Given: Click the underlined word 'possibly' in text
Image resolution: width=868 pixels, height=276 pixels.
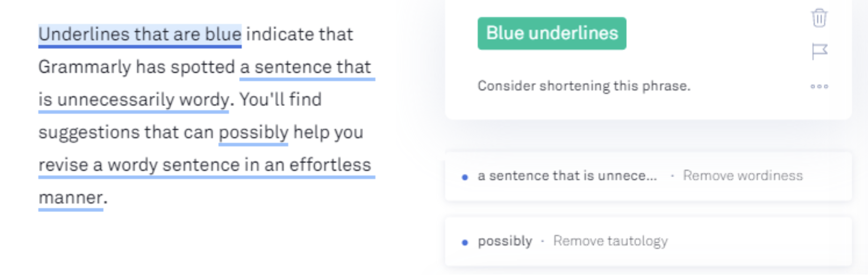Looking at the screenshot, I should pos(254,133).
